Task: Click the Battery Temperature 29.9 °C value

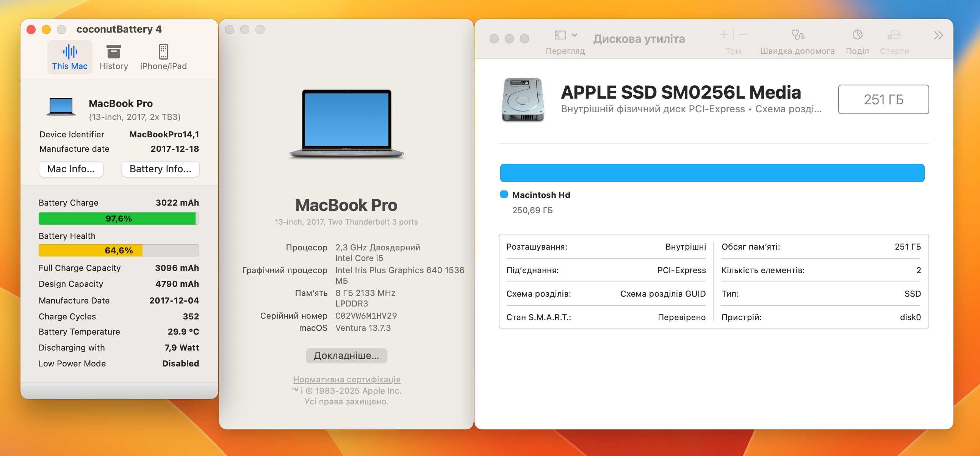Action: click(x=183, y=332)
